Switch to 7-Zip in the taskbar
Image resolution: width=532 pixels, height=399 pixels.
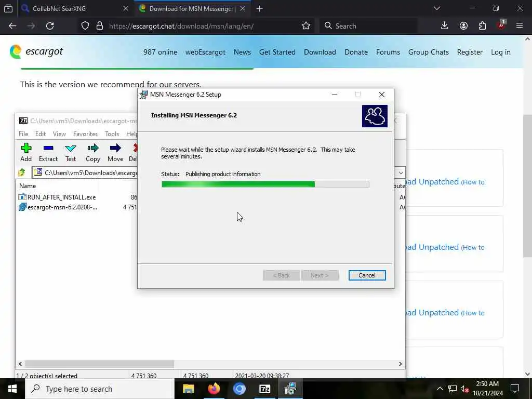pyautogui.click(x=264, y=389)
